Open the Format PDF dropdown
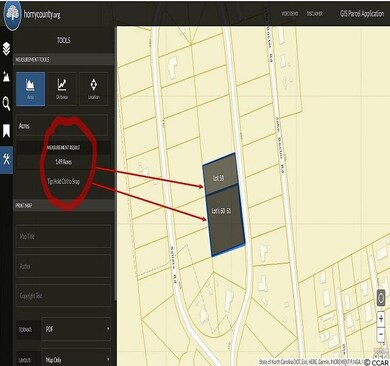The height and width of the screenshot is (366, 390). click(77, 329)
